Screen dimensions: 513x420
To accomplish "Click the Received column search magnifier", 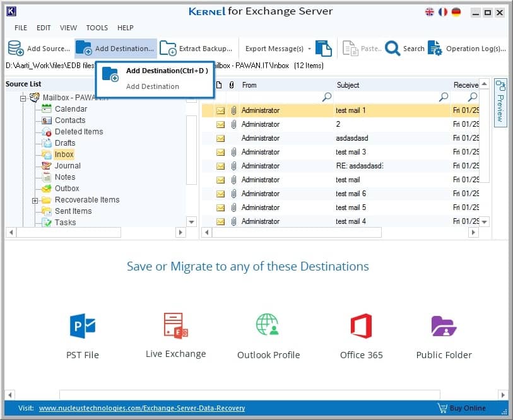I will pos(473,97).
